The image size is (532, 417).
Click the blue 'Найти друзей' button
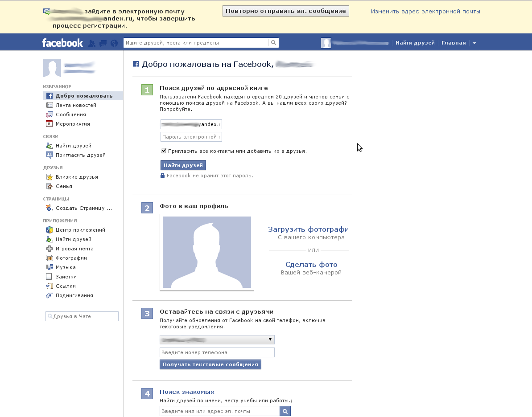click(x=183, y=165)
